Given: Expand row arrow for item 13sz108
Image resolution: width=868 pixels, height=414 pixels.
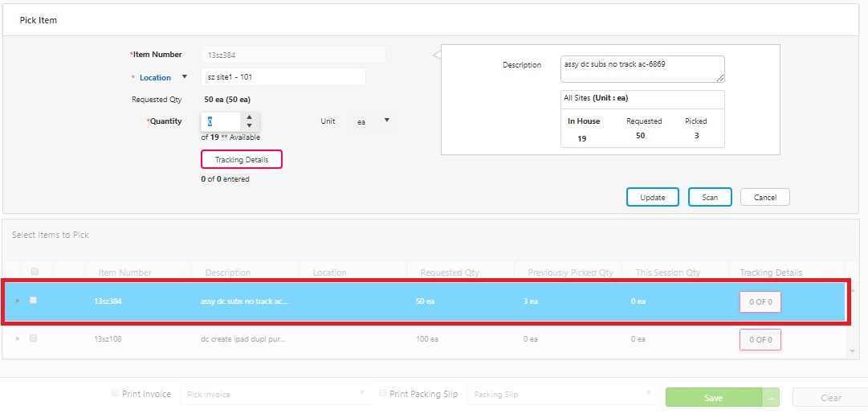Looking at the screenshot, I should point(18,338).
